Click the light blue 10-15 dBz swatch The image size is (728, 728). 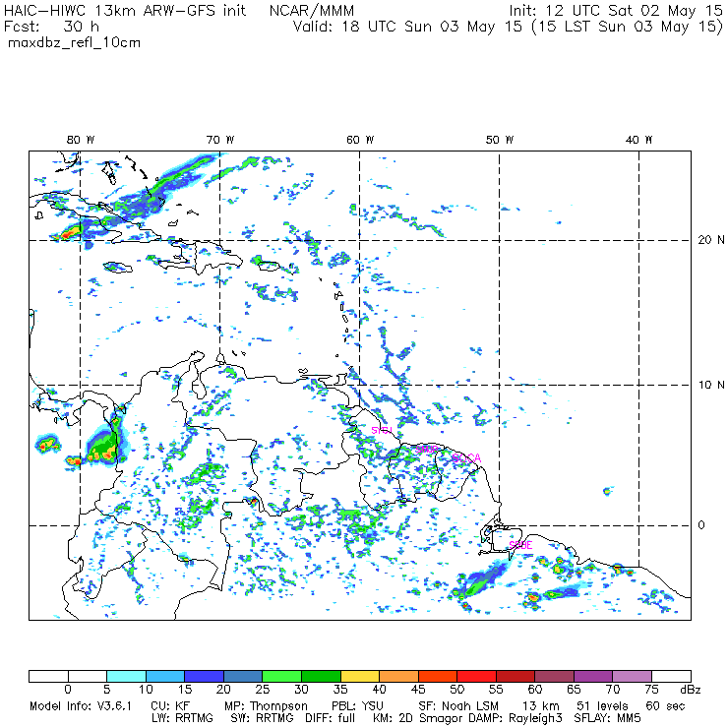pos(165,676)
